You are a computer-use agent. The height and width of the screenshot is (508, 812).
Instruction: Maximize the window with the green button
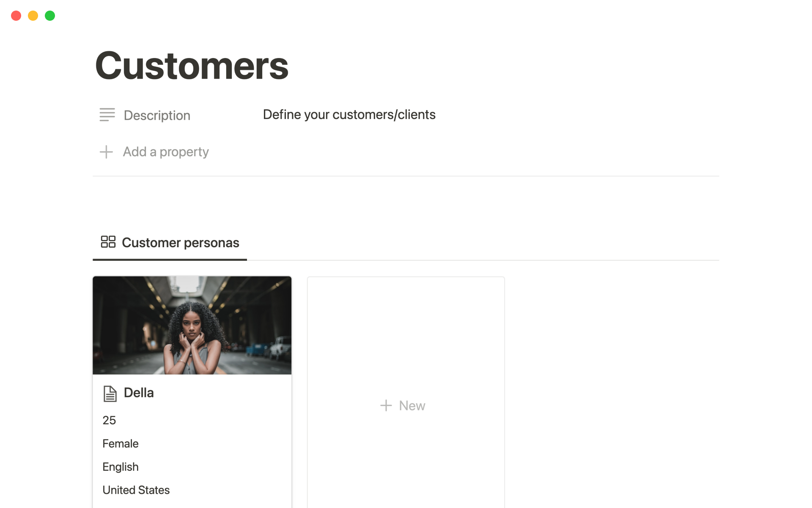coord(50,16)
